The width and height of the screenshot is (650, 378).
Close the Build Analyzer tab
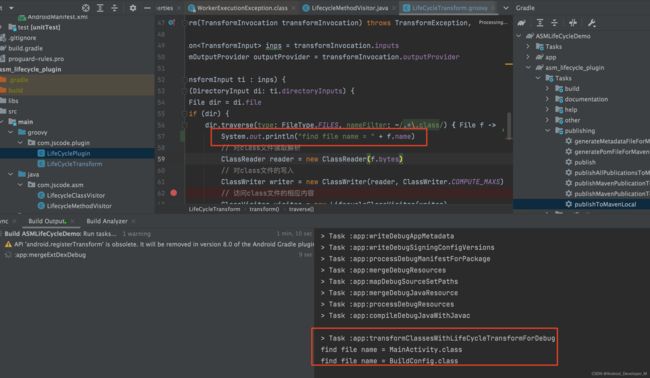[x=133, y=221]
